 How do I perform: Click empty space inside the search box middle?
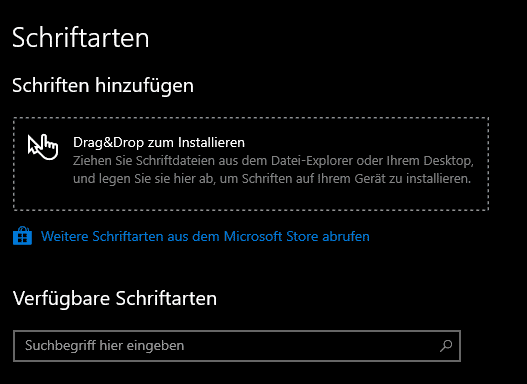[x=302, y=346]
